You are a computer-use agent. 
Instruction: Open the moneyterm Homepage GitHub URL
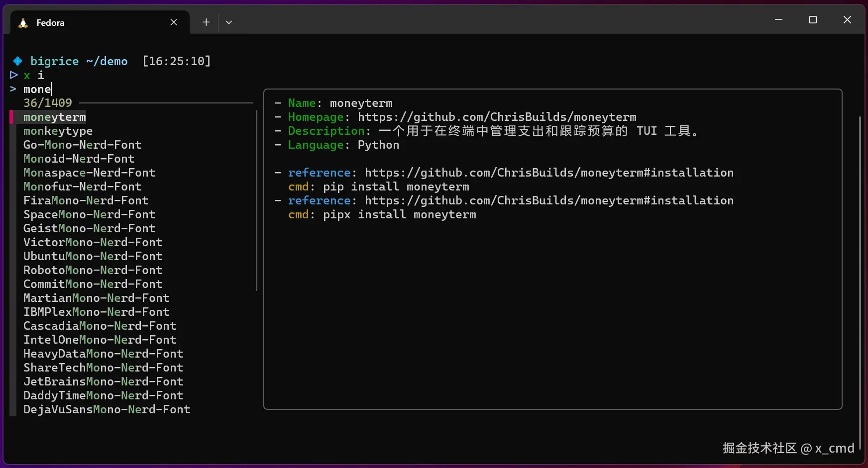click(x=497, y=117)
